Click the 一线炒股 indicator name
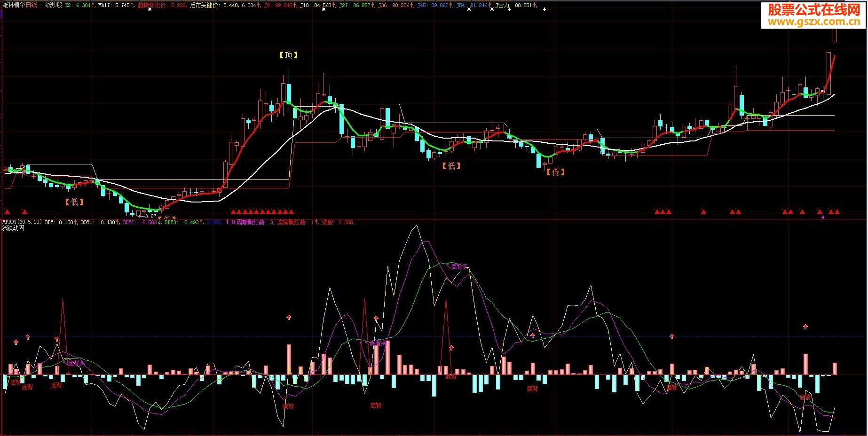Viewport: 868px width, 436px height. (51, 5)
